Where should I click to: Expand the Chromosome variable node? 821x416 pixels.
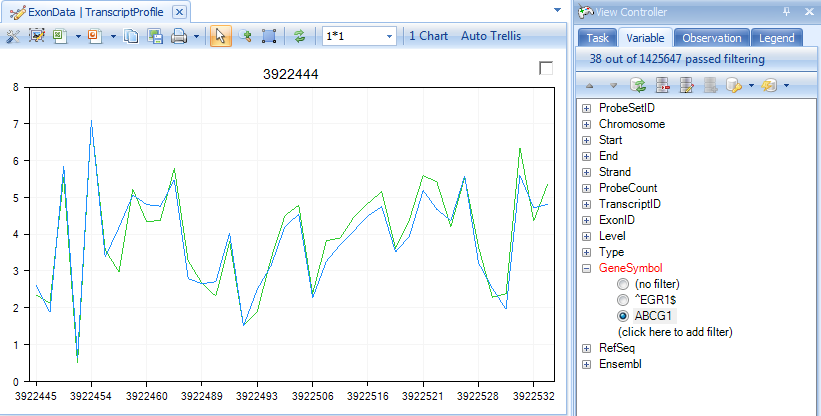(586, 125)
